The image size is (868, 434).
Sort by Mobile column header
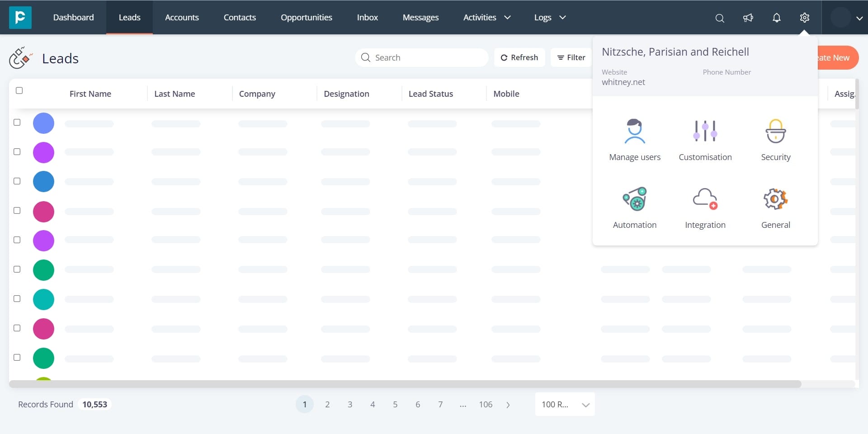(x=506, y=94)
